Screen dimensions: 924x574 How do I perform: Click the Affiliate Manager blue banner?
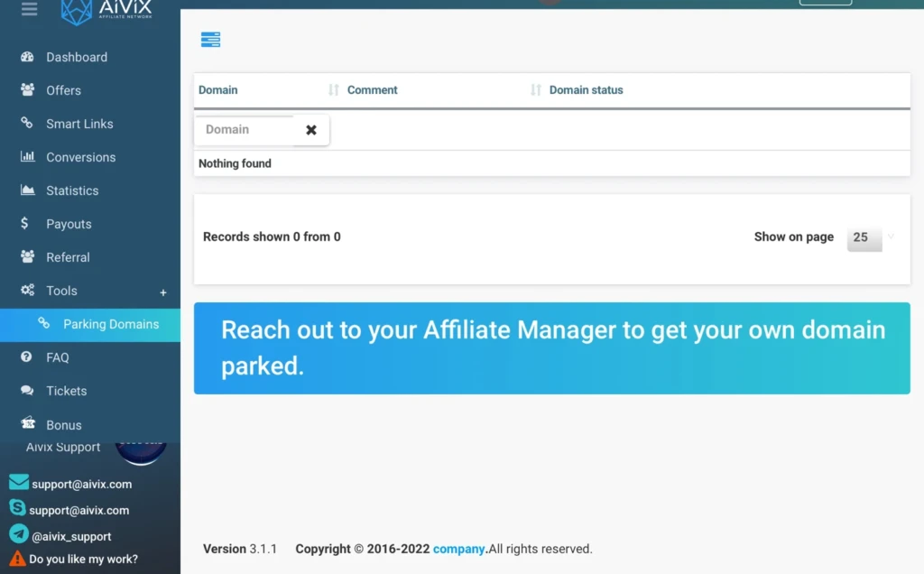pyautogui.click(x=552, y=348)
